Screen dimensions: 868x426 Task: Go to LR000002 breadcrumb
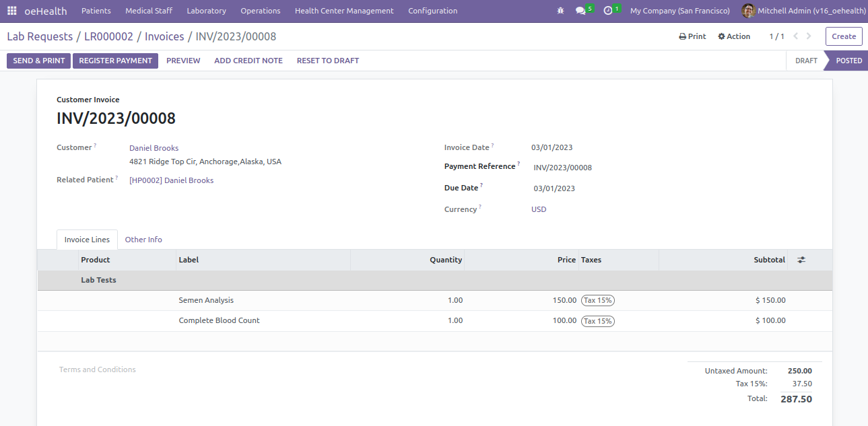pyautogui.click(x=108, y=36)
